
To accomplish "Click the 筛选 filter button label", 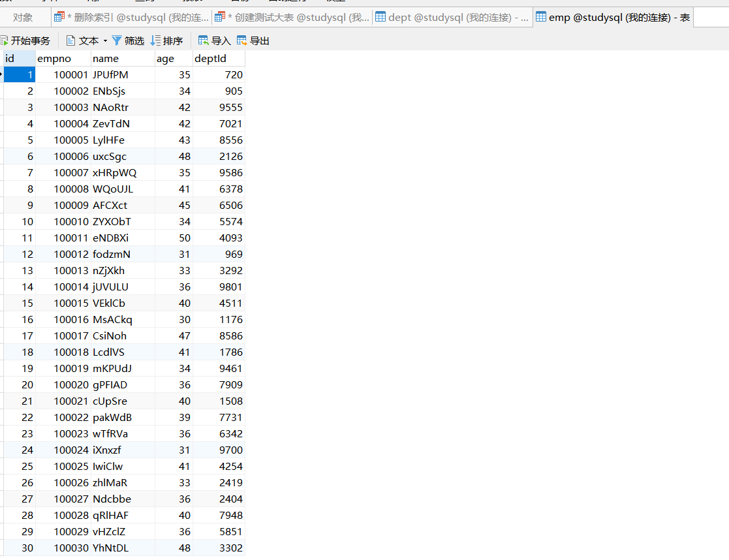I will pyautogui.click(x=134, y=41).
